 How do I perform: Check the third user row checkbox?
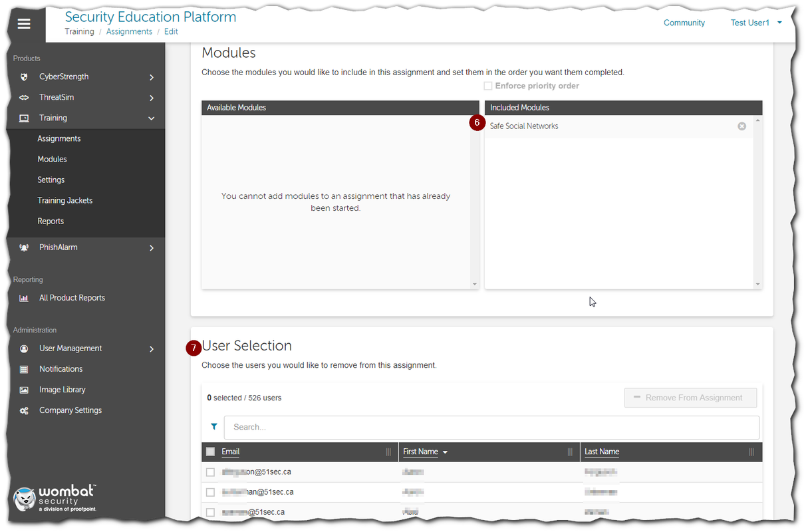pyautogui.click(x=210, y=513)
